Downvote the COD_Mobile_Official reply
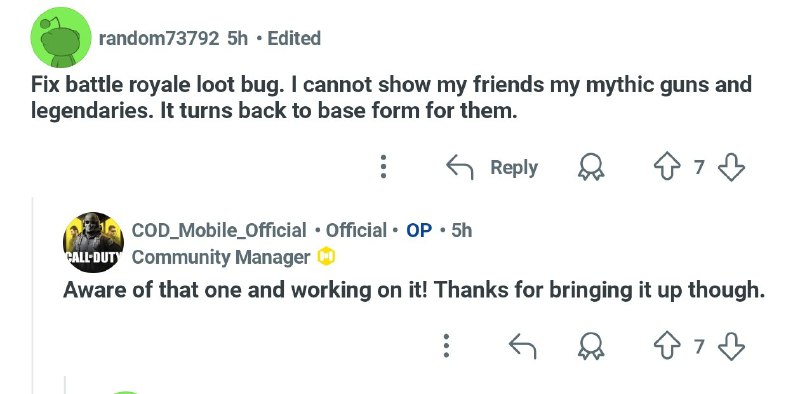Image resolution: width=800 pixels, height=394 pixels. click(731, 347)
